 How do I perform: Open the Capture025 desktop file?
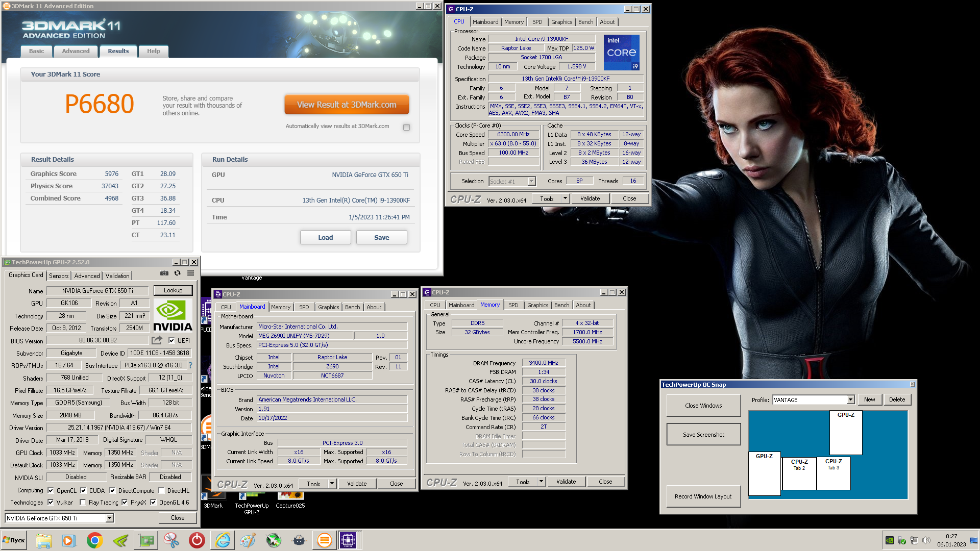pos(290,500)
